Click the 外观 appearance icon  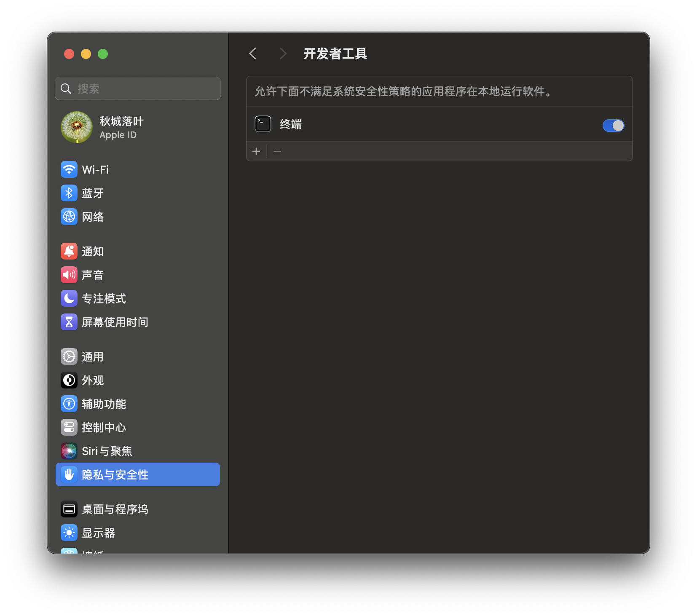tap(69, 380)
